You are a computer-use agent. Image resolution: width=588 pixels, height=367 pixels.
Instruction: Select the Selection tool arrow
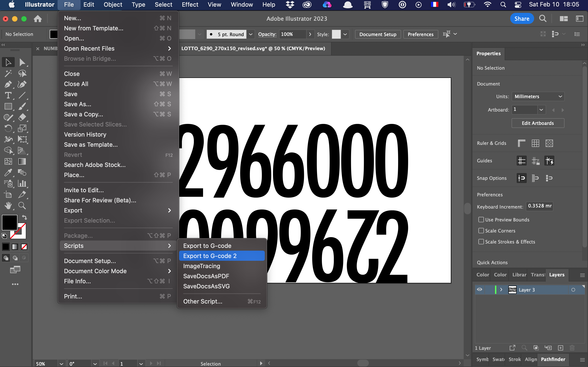pyautogui.click(x=8, y=62)
